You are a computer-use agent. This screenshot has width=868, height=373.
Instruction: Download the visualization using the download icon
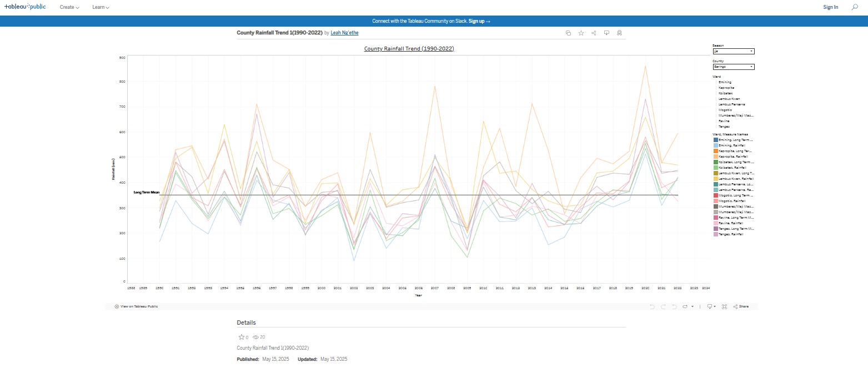(x=606, y=33)
